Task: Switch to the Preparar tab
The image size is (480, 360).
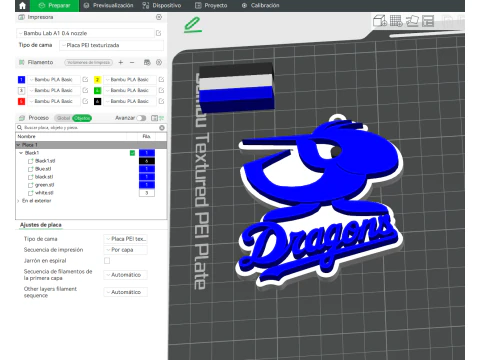Action: pos(55,6)
